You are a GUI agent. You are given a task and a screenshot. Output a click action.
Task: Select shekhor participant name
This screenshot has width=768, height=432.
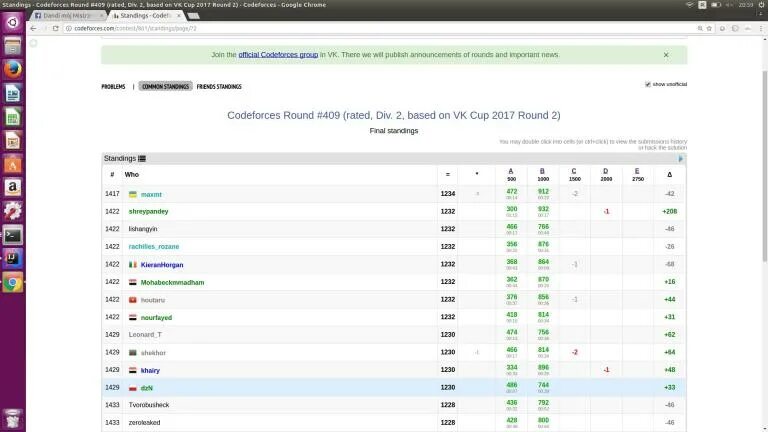tap(153, 353)
